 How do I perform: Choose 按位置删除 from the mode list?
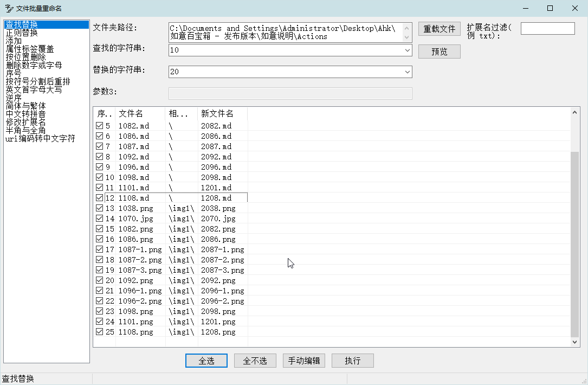(x=25, y=57)
